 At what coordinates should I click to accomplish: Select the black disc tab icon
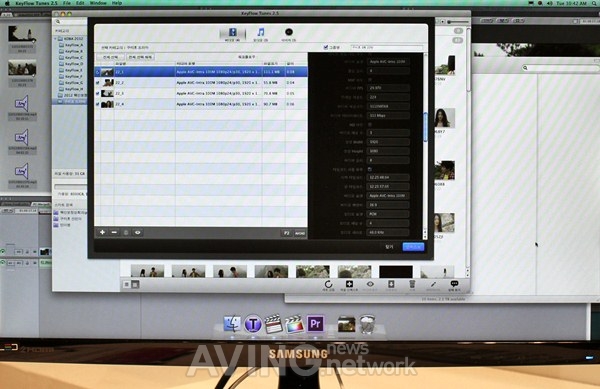click(x=289, y=32)
